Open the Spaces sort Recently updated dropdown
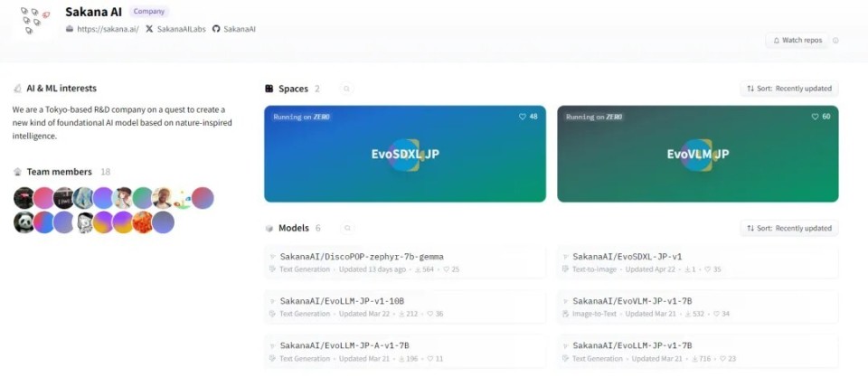This screenshot has height=387, width=868. [789, 89]
